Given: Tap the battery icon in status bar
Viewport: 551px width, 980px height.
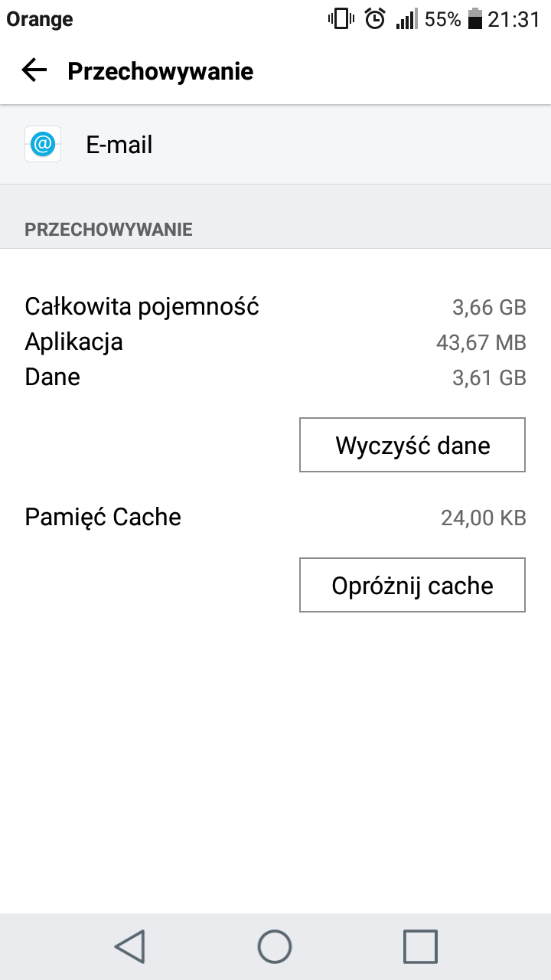Looking at the screenshot, I should tap(475, 19).
